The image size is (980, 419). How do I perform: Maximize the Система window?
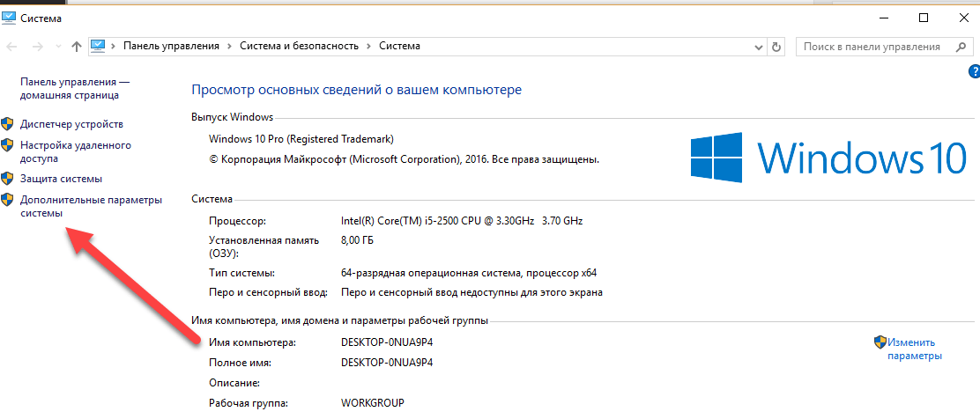923,18
